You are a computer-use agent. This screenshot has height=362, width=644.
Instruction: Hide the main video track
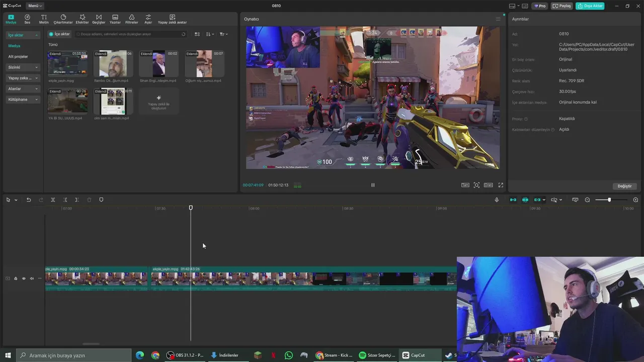tap(23, 279)
